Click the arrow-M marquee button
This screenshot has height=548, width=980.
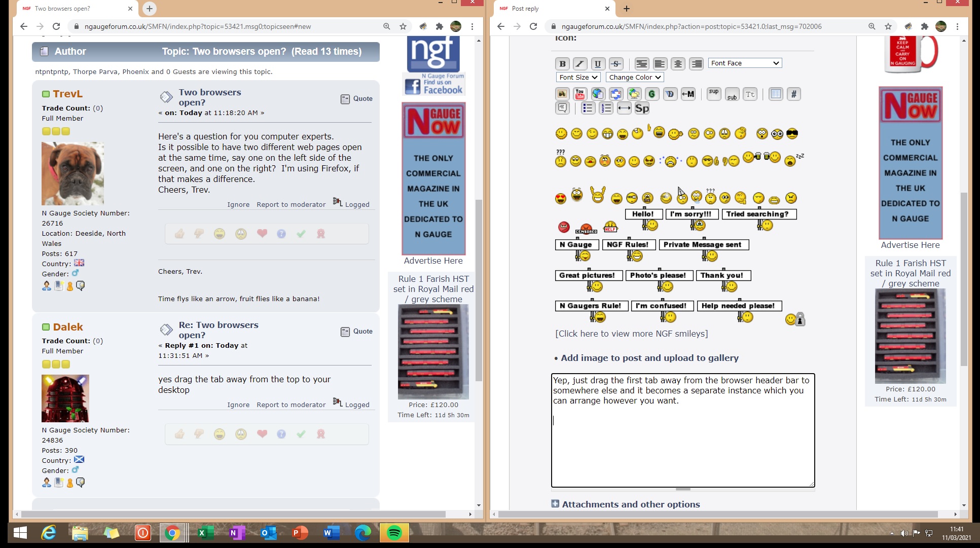[688, 94]
